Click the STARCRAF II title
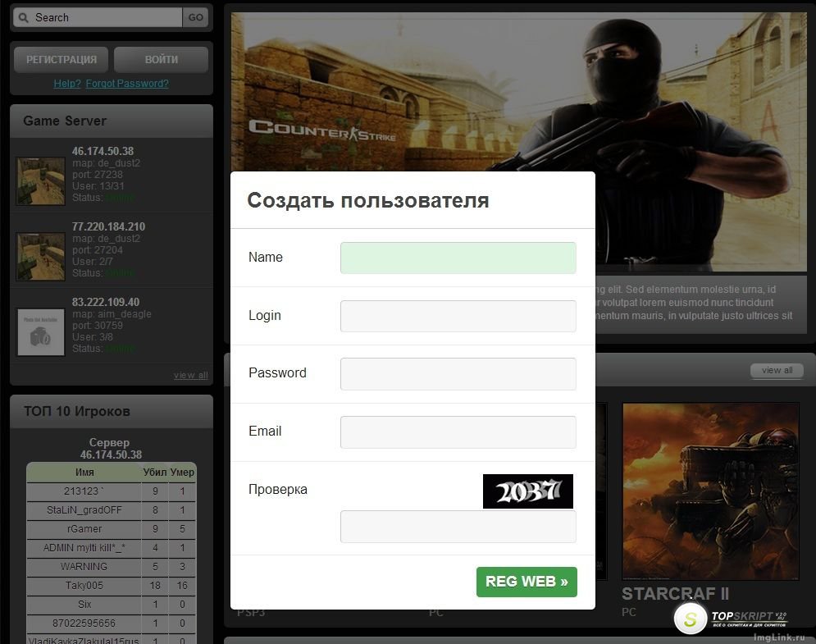Viewport: 816px width, 644px height. point(675,593)
